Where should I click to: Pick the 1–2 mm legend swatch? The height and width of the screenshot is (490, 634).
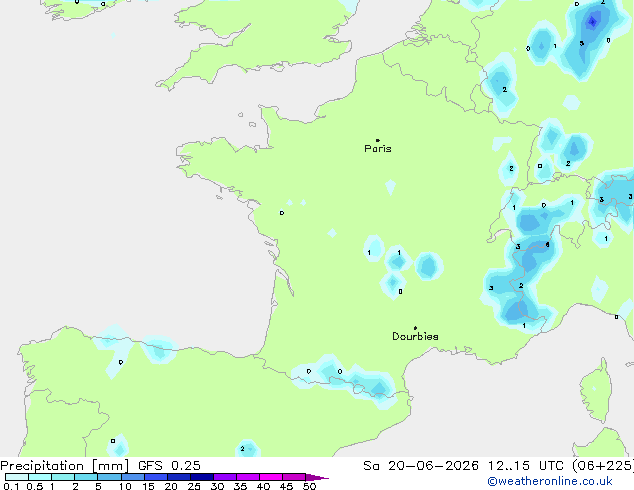[x=63, y=477]
